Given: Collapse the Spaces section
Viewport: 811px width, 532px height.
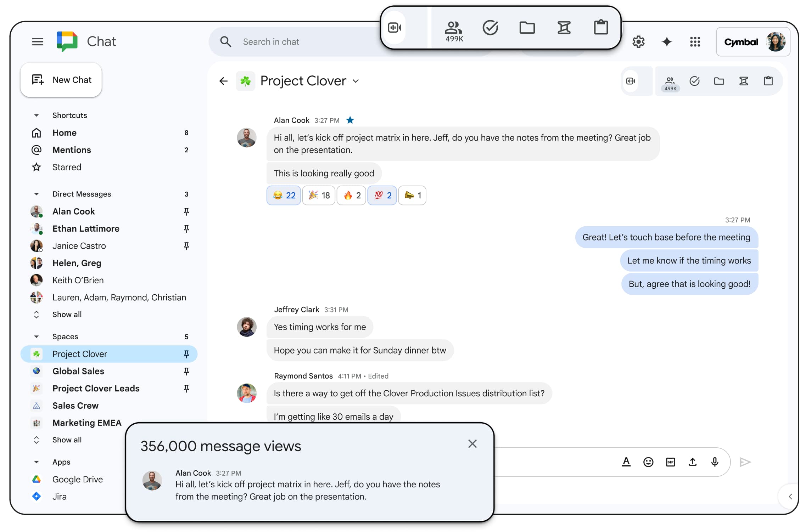Looking at the screenshot, I should tap(36, 337).
